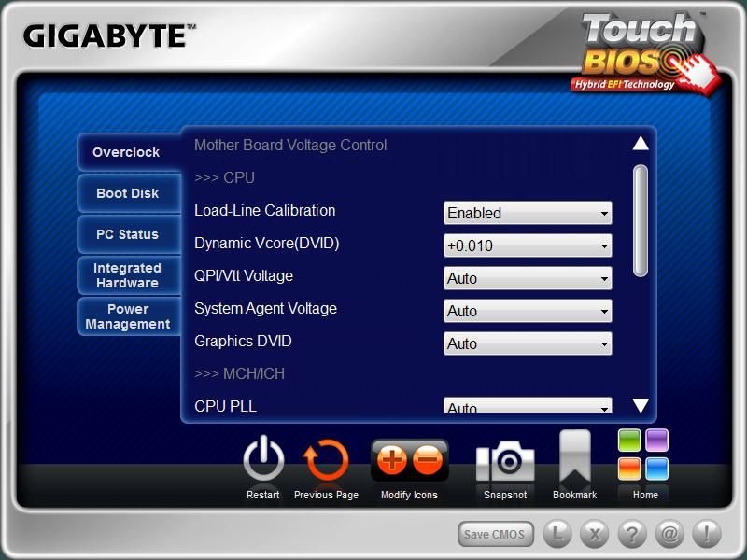Screen dimensions: 747x560
Task: Click the GIGABYTE logo
Action: (x=109, y=36)
